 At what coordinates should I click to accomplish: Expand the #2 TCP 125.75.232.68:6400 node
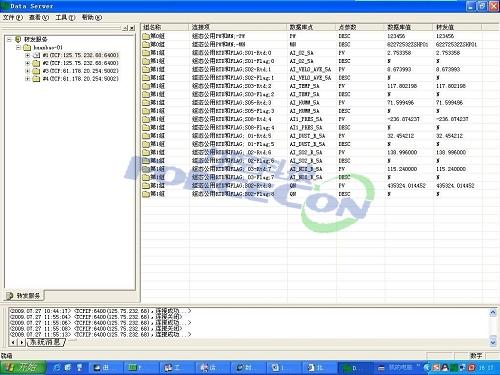[28, 63]
